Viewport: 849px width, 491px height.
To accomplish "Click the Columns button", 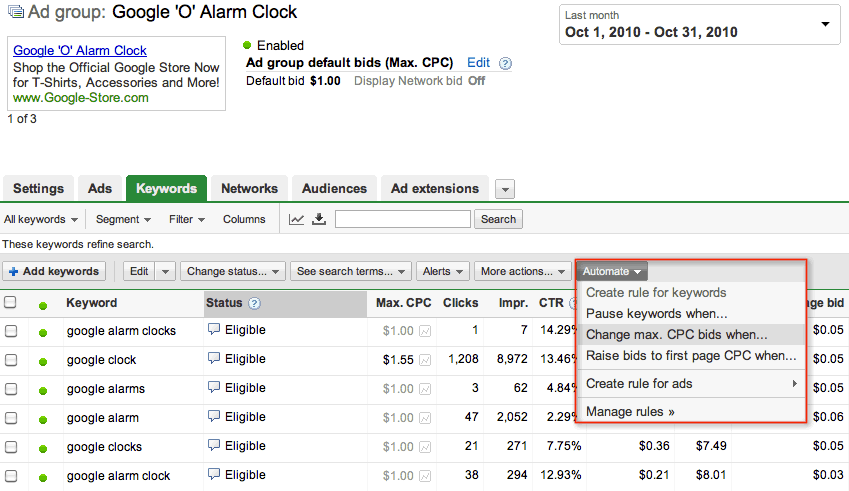I will (x=244, y=219).
